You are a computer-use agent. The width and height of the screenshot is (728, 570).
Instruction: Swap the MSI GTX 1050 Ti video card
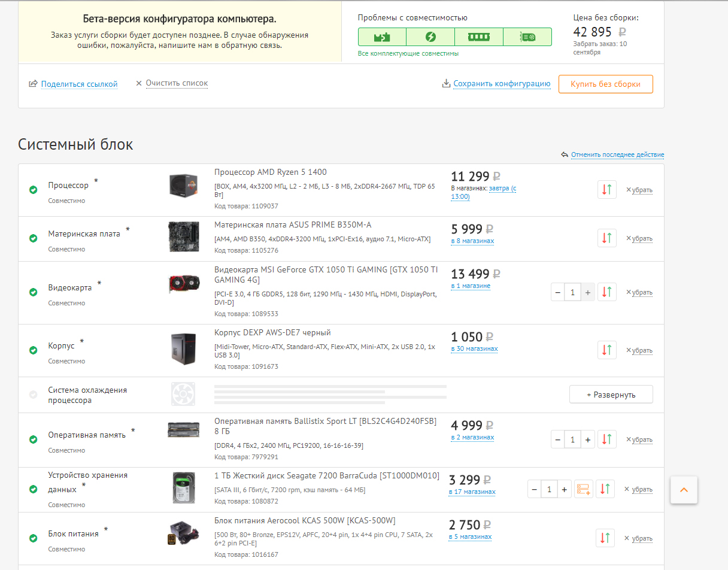tap(607, 292)
